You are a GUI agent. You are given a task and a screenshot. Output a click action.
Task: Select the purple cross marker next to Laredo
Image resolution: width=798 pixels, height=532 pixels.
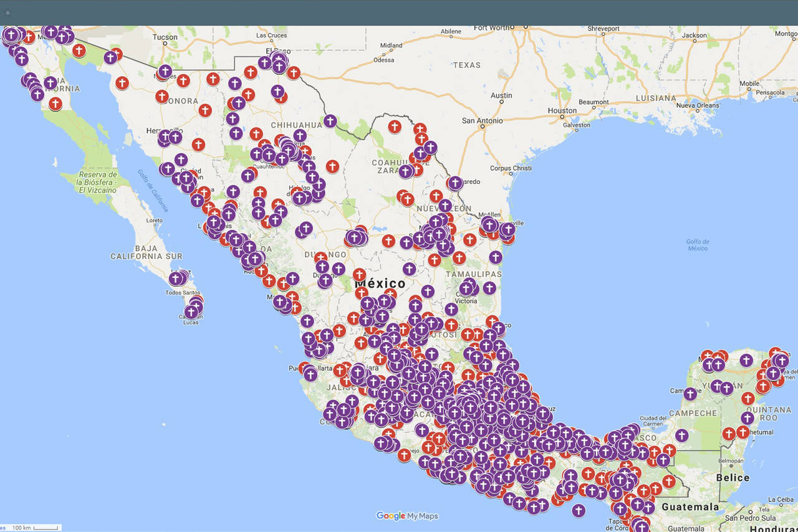455,183
